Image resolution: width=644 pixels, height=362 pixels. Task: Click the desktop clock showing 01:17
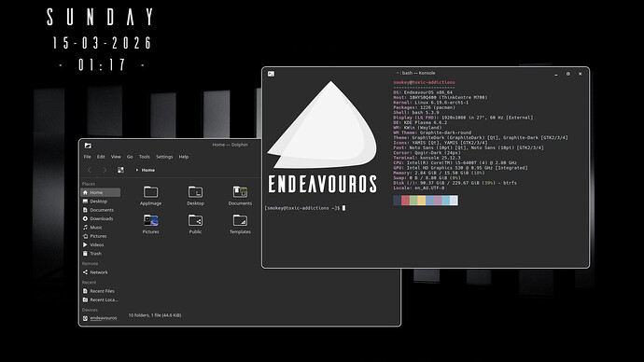pos(102,65)
